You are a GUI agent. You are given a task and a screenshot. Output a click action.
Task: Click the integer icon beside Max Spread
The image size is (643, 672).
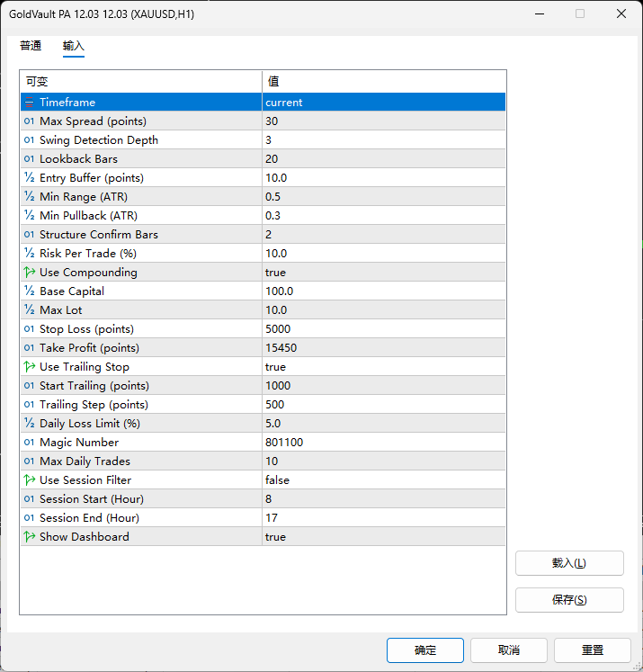pyautogui.click(x=29, y=121)
